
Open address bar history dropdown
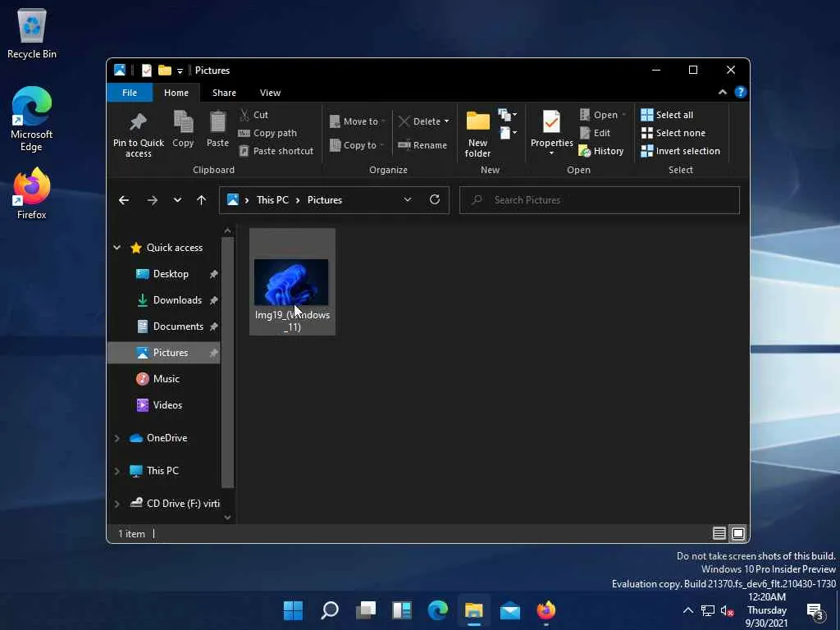pyautogui.click(x=407, y=200)
